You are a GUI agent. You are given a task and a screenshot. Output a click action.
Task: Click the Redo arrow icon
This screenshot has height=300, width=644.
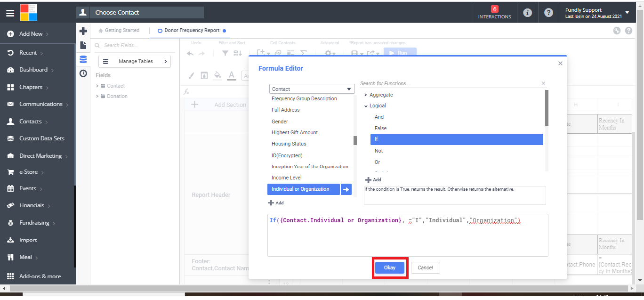point(201,53)
